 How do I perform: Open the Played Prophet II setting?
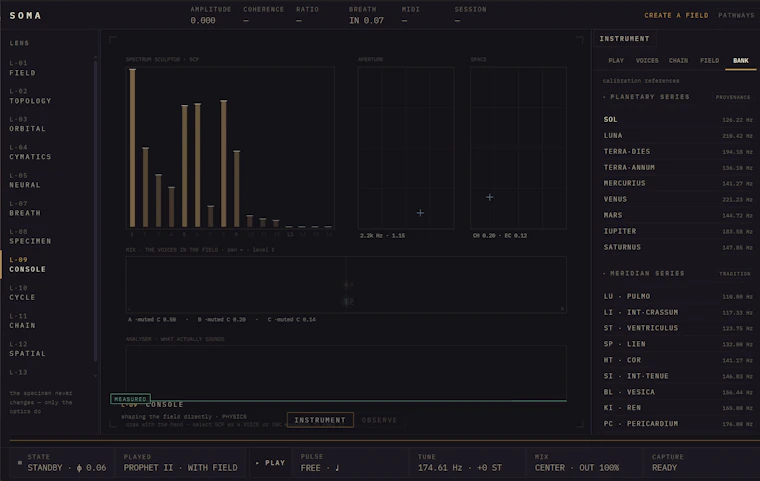(180, 463)
